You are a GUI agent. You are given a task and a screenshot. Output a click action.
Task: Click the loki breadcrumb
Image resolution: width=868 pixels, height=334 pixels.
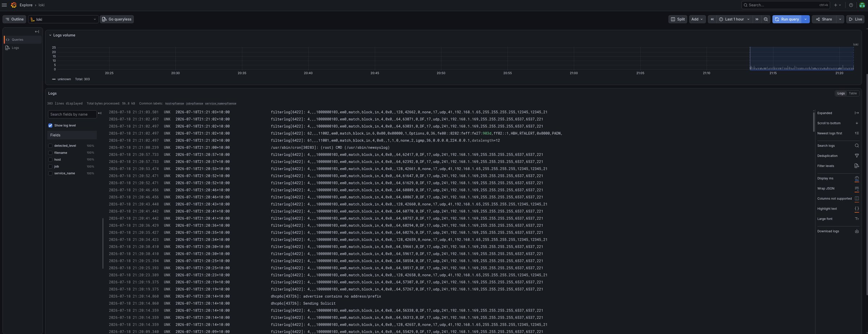click(x=42, y=5)
